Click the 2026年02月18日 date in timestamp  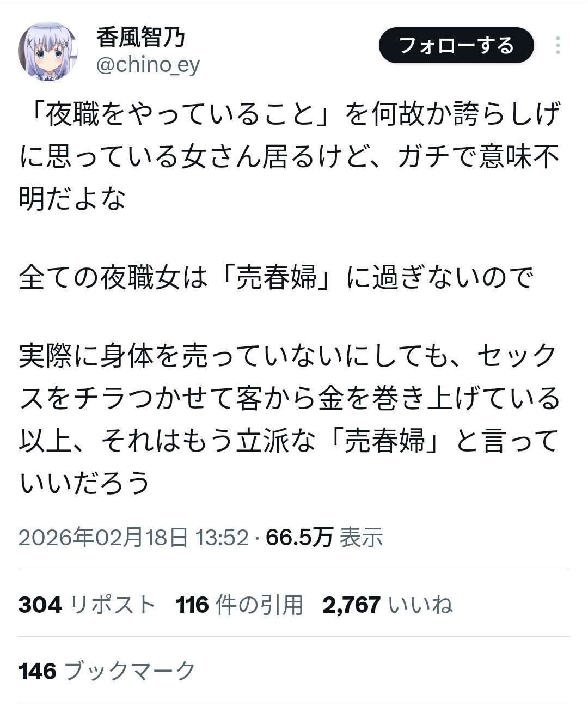click(x=103, y=538)
